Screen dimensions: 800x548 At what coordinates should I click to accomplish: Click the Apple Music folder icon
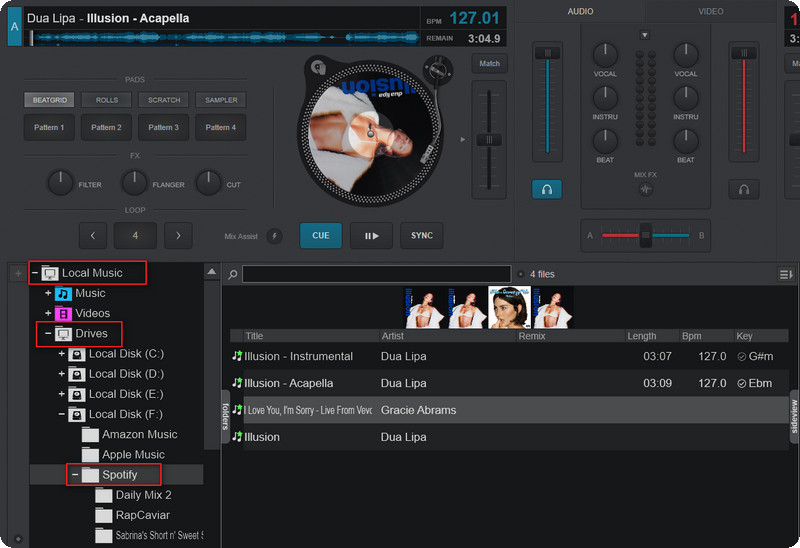90,455
